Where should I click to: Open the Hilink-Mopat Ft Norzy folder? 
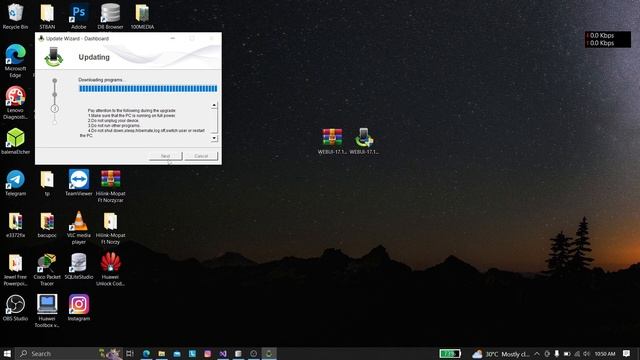[x=110, y=228]
